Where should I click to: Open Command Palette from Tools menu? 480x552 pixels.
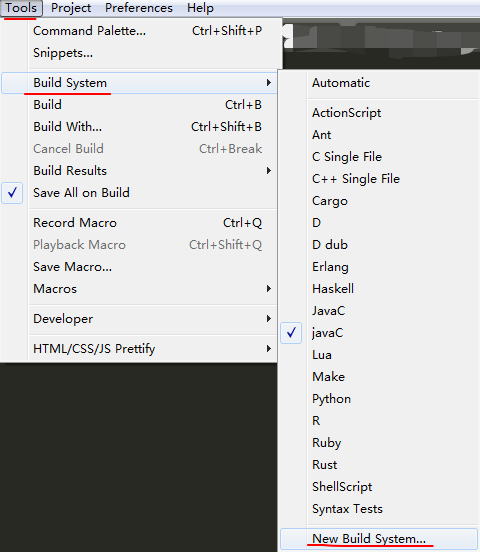(x=139, y=31)
